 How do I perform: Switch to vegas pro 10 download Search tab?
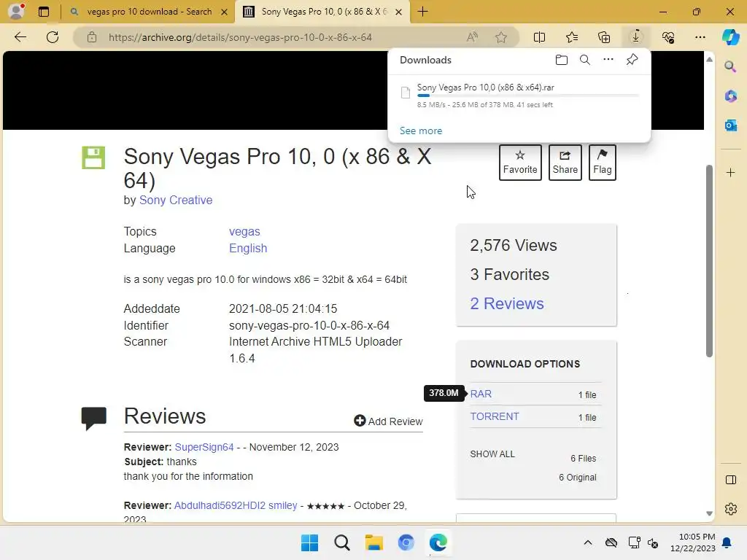(148, 12)
